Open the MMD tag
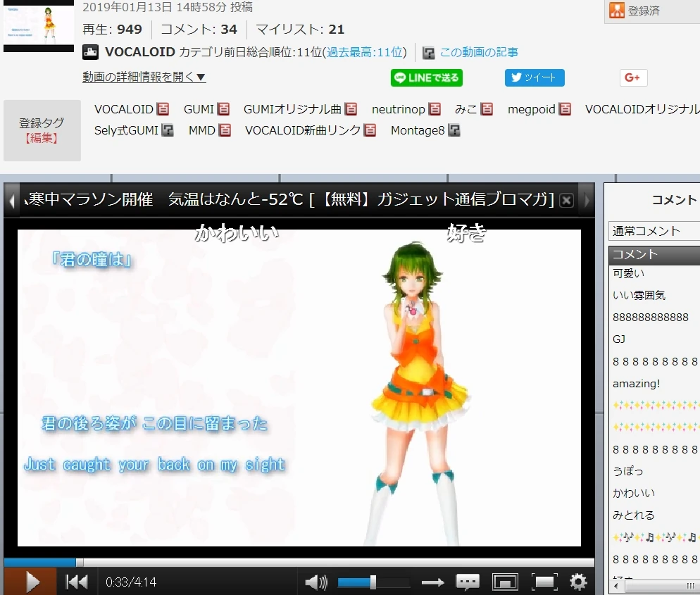Image resolution: width=700 pixels, height=595 pixels. point(202,130)
